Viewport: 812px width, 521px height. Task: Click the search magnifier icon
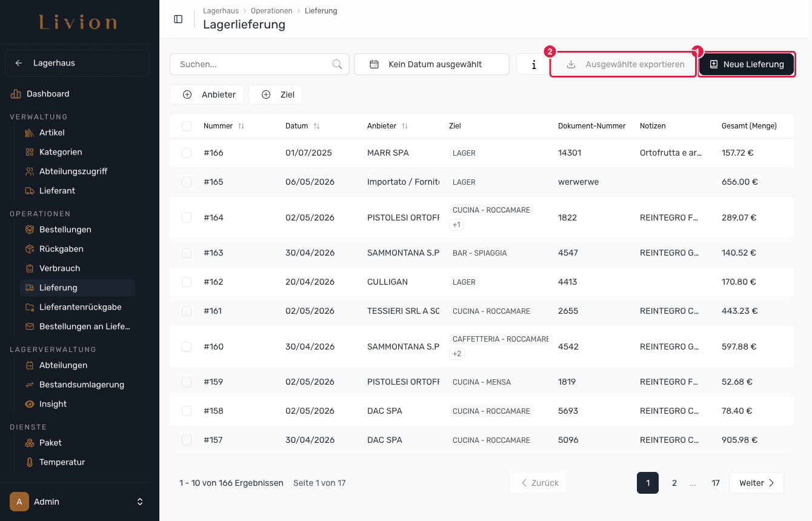click(338, 64)
